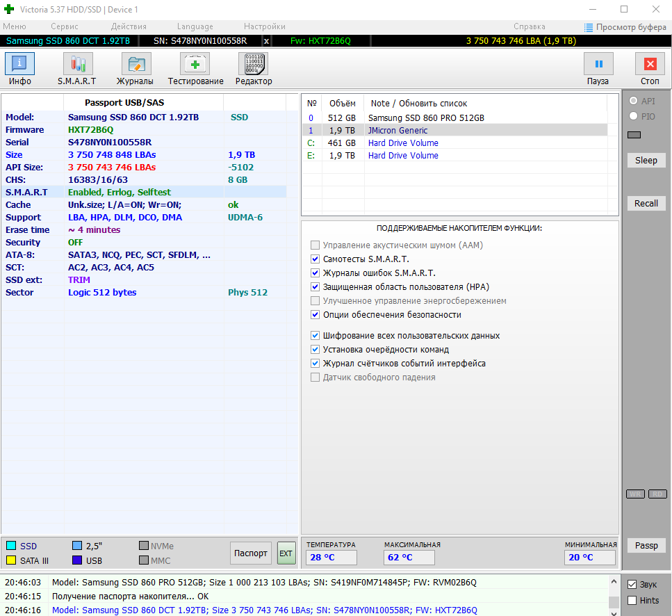Viewport: 672px width, 616px height.
Task: Open the Инфо panel icon
Action: (x=19, y=64)
